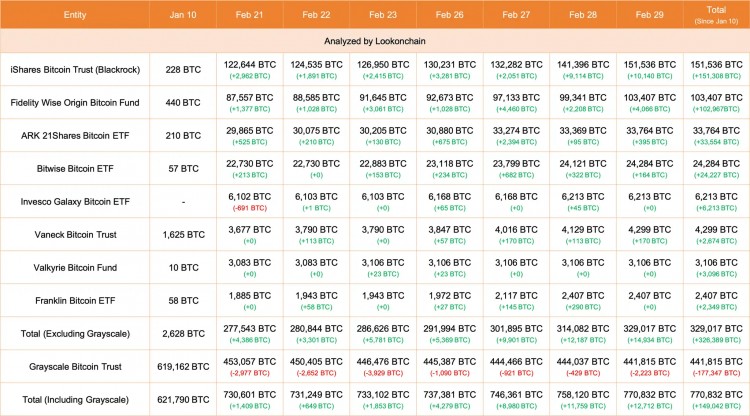750x416 pixels.
Task: Click the 440 BTC cell for Fidelity
Action: coord(183,102)
